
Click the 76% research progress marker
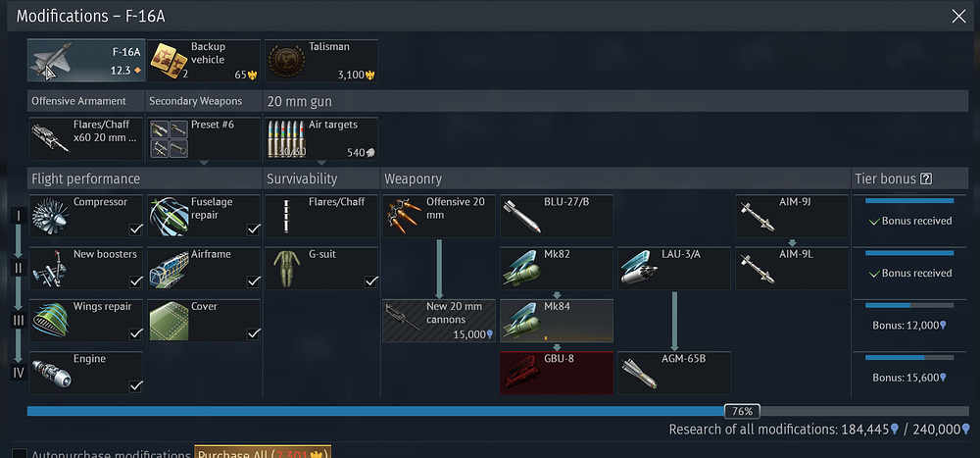tap(742, 411)
